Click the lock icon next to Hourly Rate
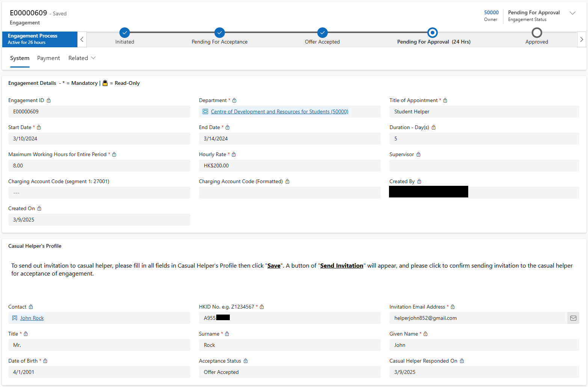The height and width of the screenshot is (387, 588). point(234,154)
